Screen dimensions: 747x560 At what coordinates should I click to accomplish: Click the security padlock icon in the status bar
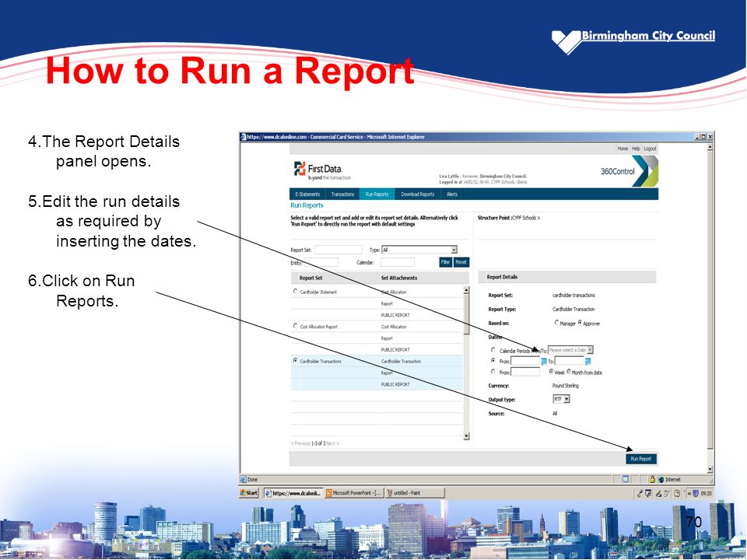(x=652, y=479)
